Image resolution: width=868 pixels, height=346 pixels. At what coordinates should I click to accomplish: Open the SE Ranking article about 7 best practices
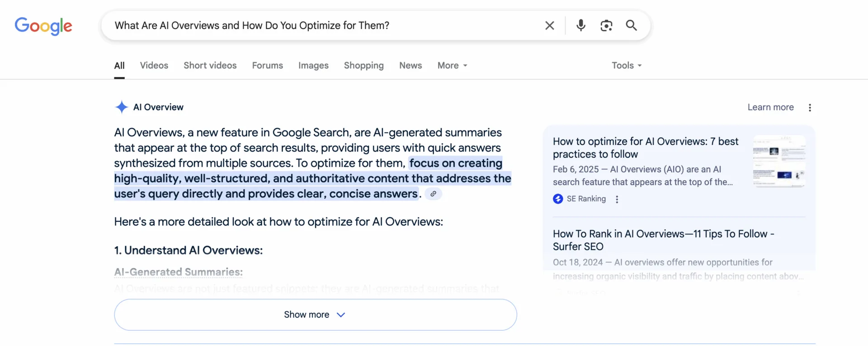pyautogui.click(x=646, y=148)
